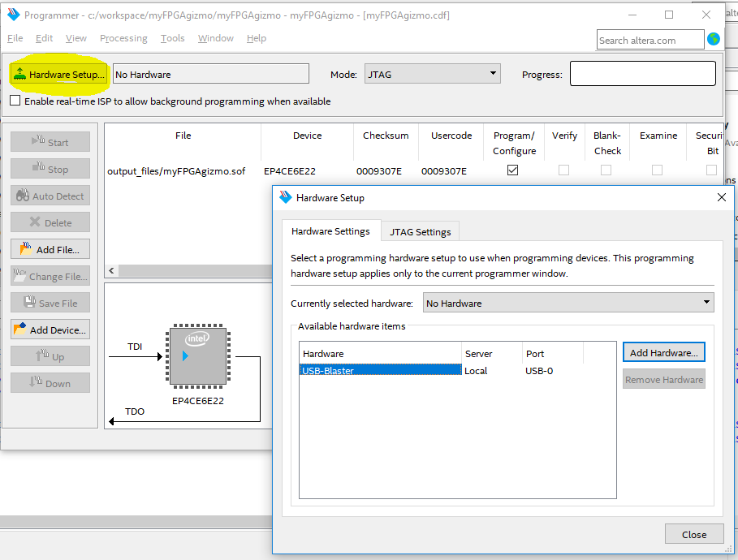738x560 pixels.
Task: Click the Search altera.com field
Action: (x=650, y=40)
